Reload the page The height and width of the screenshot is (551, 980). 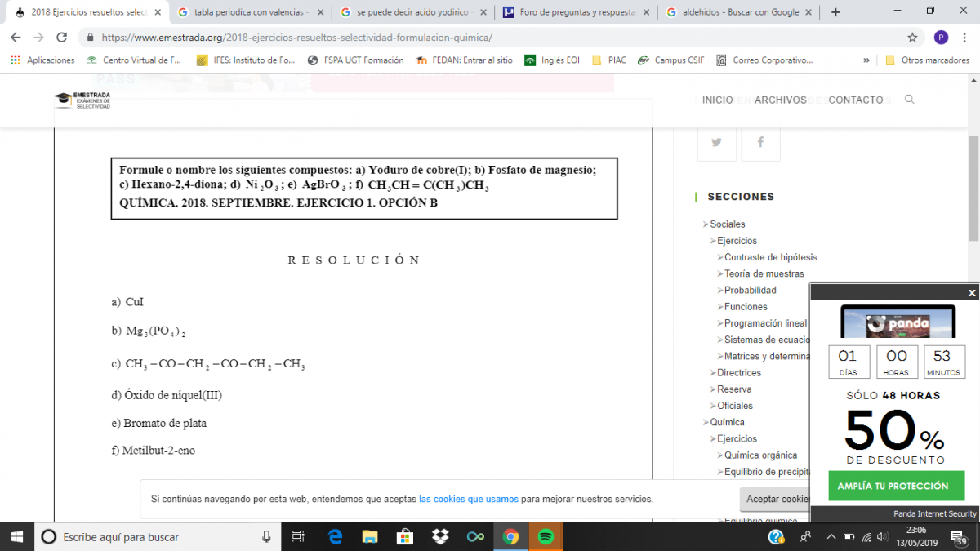pyautogui.click(x=61, y=38)
